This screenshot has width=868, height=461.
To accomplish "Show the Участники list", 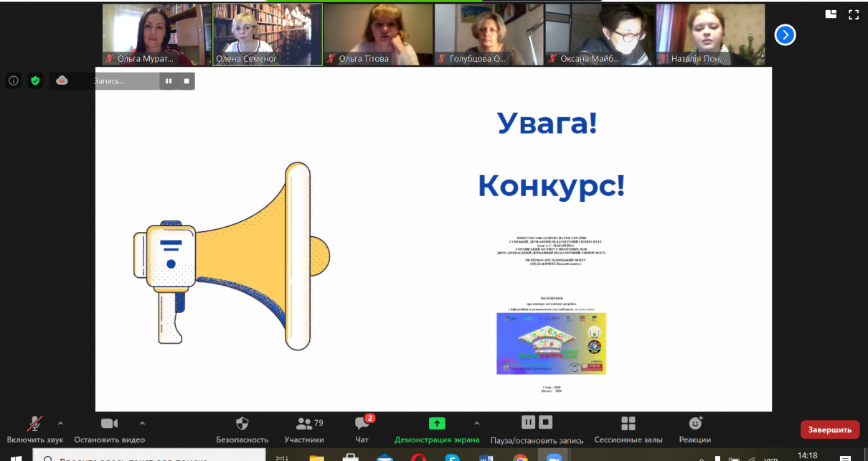I will click(x=304, y=429).
